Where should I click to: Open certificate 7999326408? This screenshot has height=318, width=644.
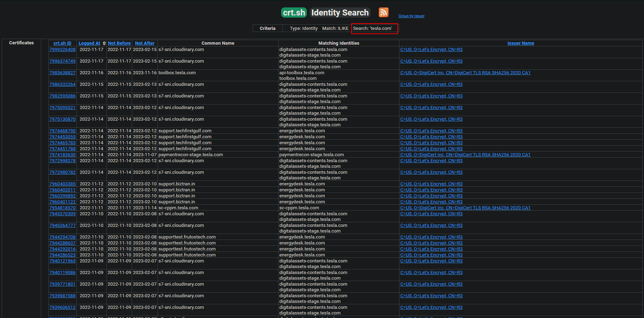click(x=62, y=50)
